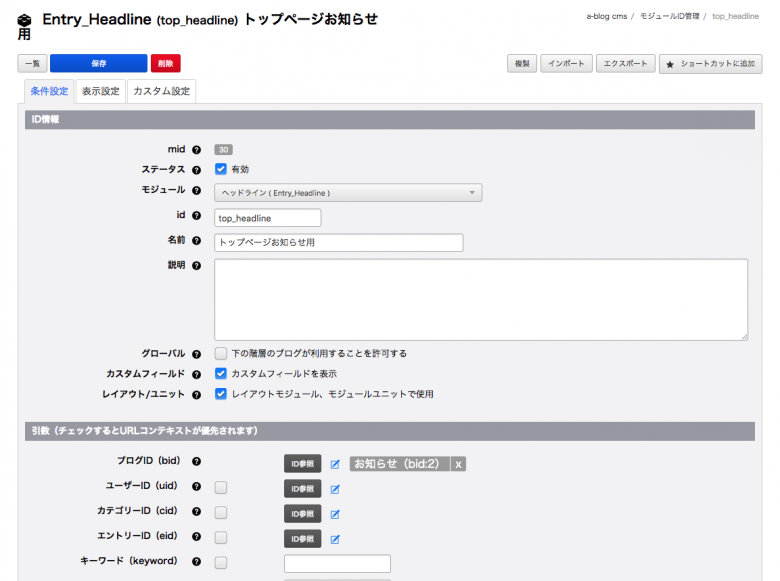Viewport: 780px width, 581px height.
Task: Click the help icon next to mid
Action: pos(196,149)
